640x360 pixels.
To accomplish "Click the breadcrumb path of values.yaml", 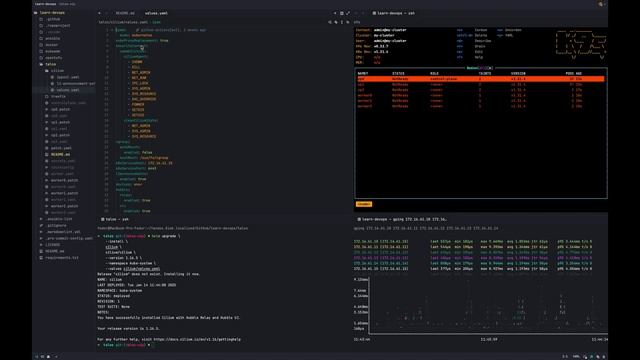I will [x=123, y=22].
